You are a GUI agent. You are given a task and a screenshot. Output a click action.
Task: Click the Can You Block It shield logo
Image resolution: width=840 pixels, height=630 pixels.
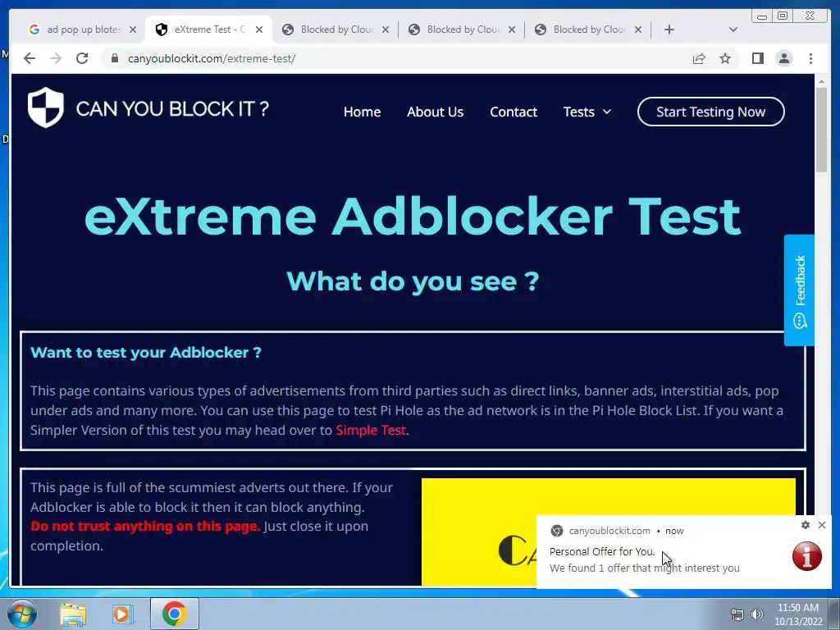coord(46,107)
